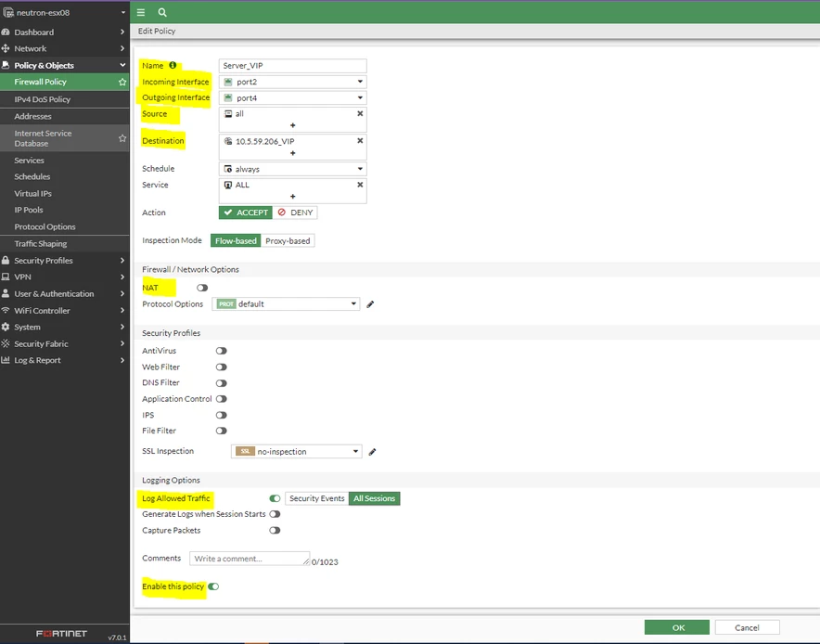Viewport: 820px width, 644px height.
Task: Click the neutron-esx08 device icon
Action: click(8, 12)
